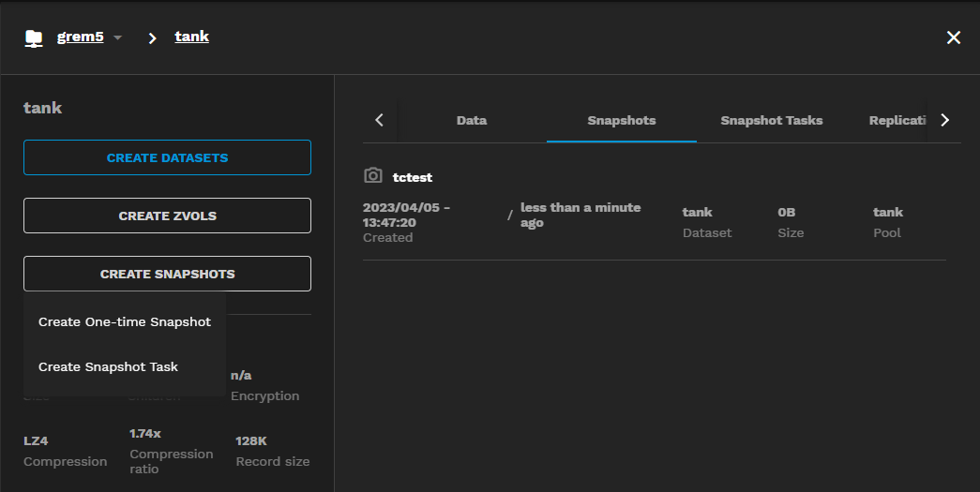Switch to the Data tab
The width and height of the screenshot is (980, 492).
(472, 120)
